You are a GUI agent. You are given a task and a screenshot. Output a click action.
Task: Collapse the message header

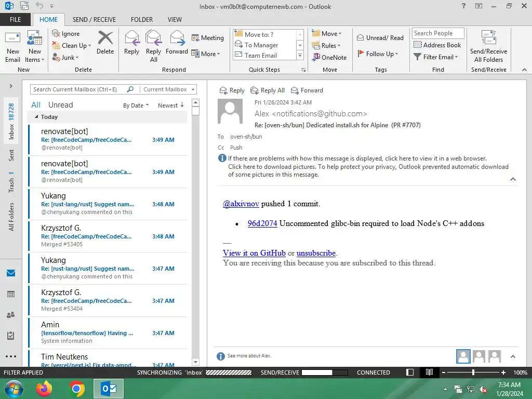point(513,179)
